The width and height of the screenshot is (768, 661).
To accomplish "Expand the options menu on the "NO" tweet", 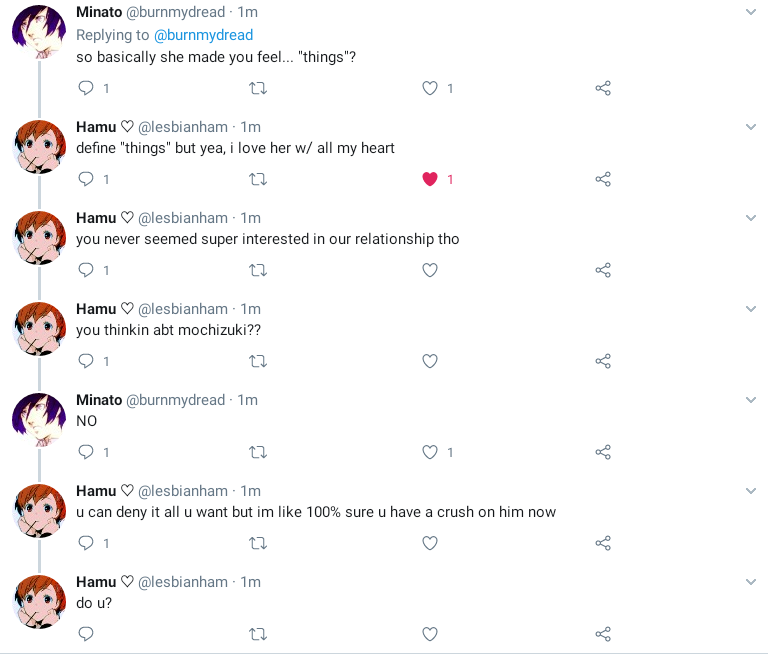I will click(751, 400).
